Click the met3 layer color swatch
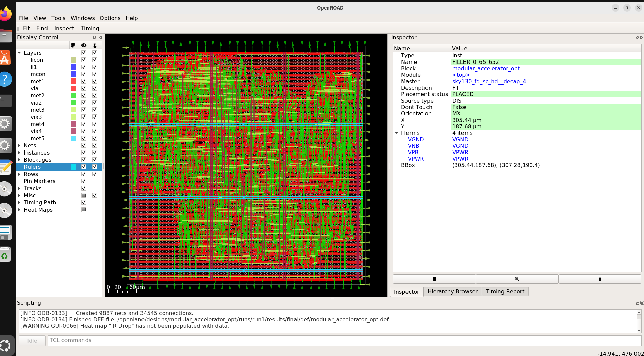The height and width of the screenshot is (356, 644). [73, 110]
